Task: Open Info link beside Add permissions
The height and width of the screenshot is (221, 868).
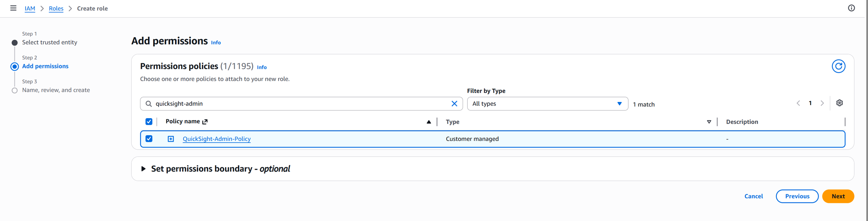Action: pyautogui.click(x=216, y=42)
